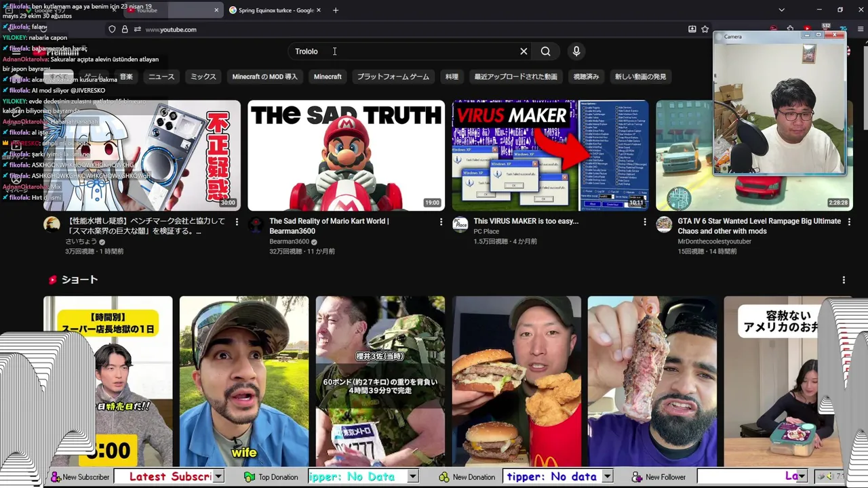The width and height of the screenshot is (868, 488).
Task: Select the 視聴済み filter chip
Action: click(x=586, y=77)
